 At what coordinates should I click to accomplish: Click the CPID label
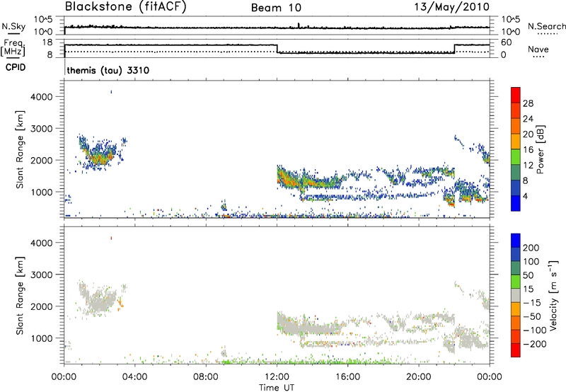(x=16, y=67)
